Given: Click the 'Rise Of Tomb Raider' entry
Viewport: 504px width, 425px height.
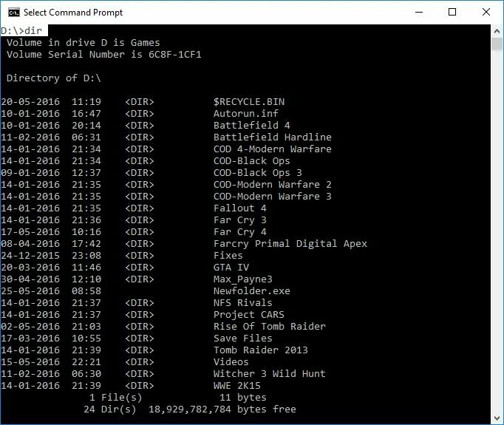Looking at the screenshot, I should pos(270,327).
